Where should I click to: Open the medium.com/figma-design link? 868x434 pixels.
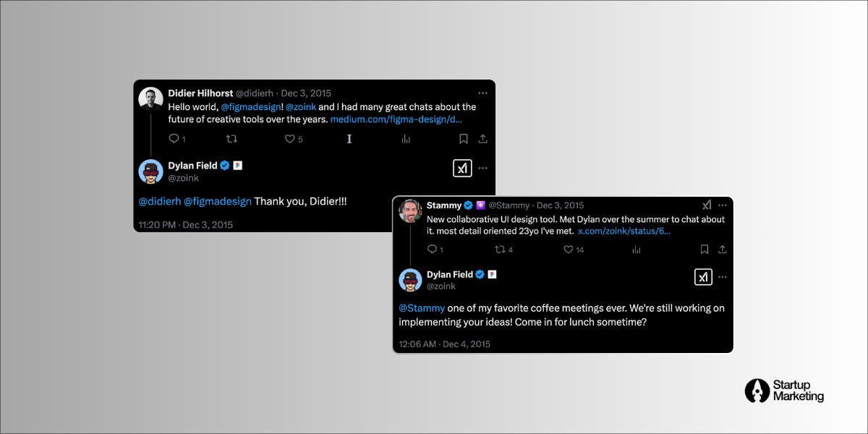tap(396, 119)
